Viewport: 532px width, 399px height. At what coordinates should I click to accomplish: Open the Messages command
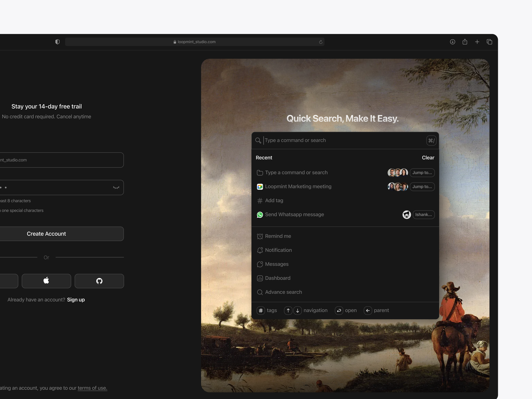345,264
